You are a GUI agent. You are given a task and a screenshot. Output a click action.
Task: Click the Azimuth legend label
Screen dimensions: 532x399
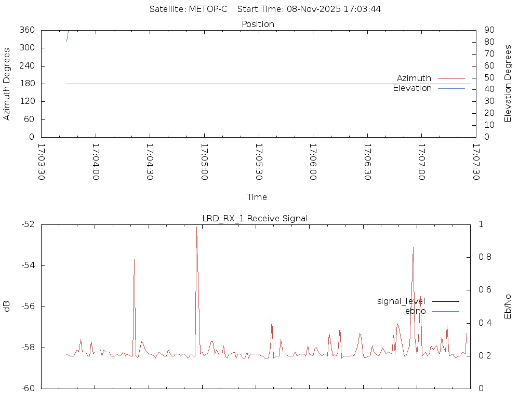point(414,78)
